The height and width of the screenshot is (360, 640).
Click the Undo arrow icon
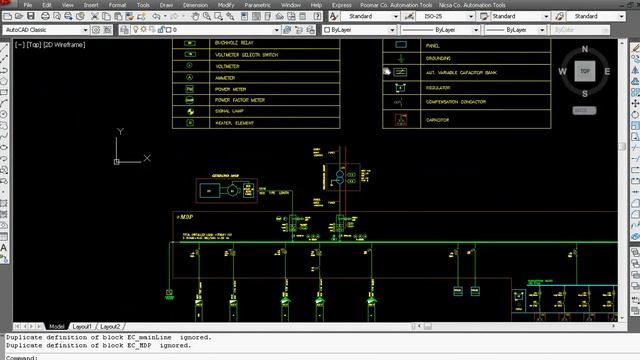pyautogui.click(x=156, y=16)
